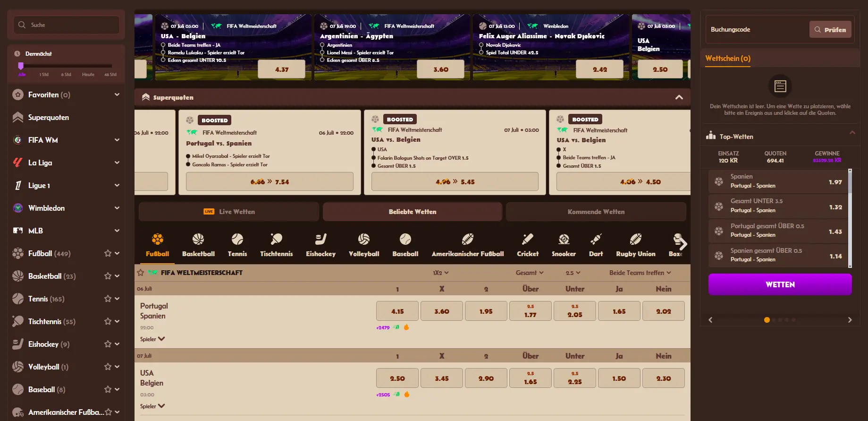
Task: Open Beide Teams treffen dropdown
Action: point(640,273)
